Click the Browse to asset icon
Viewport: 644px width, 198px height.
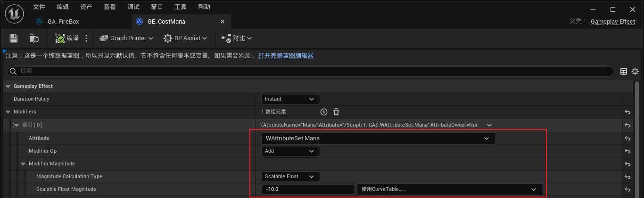click(34, 38)
